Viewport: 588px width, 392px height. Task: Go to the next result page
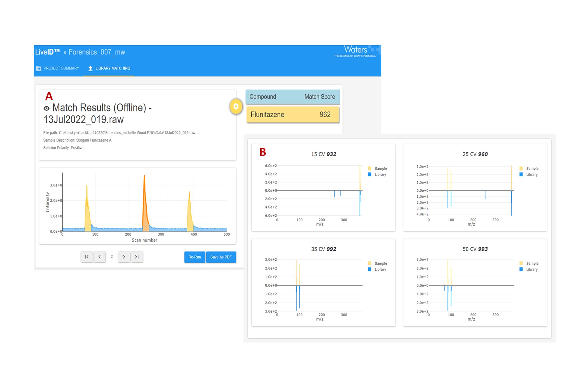click(x=124, y=257)
